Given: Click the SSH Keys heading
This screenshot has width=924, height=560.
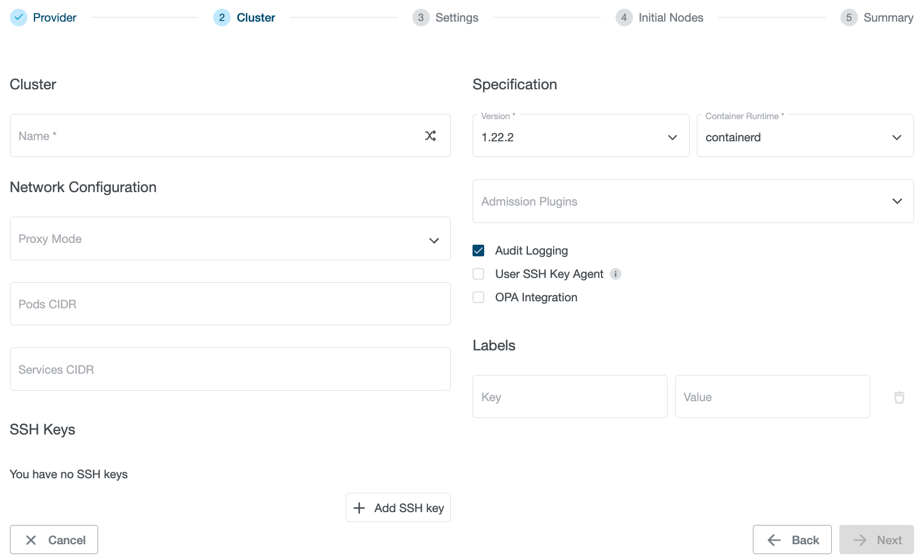Looking at the screenshot, I should (42, 429).
